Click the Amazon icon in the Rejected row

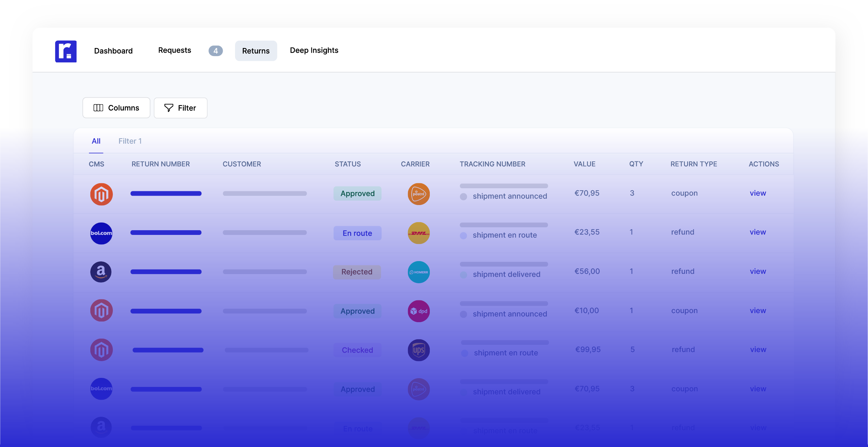point(101,272)
